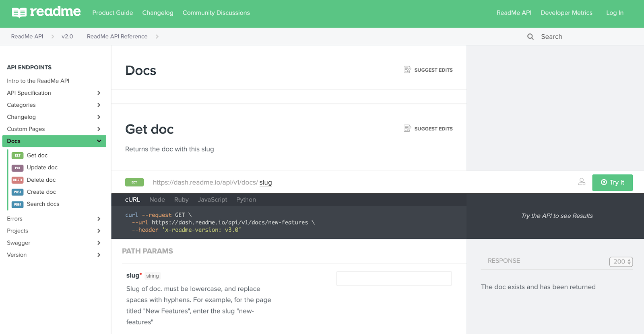Screen dimensions: 644x334
Task: Expand the Categories section
Action: coord(99,105)
